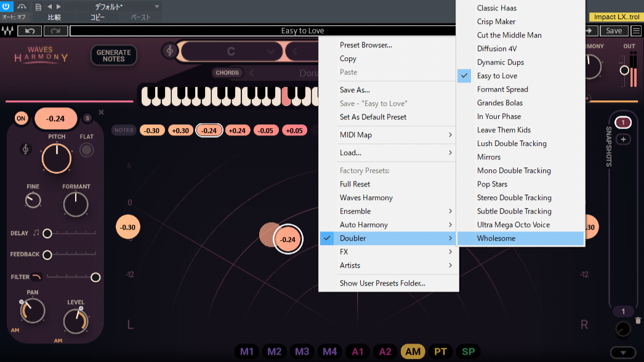Image resolution: width=644 pixels, height=362 pixels.
Task: Toggle the voice solo S button
Action: pos(87,118)
